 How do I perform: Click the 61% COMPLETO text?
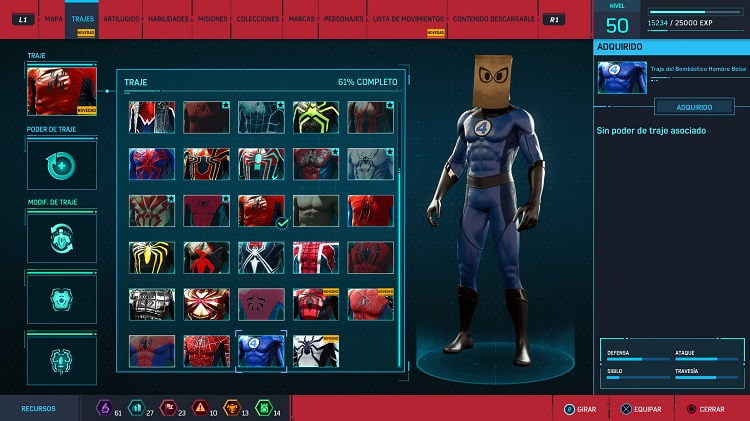(x=367, y=82)
